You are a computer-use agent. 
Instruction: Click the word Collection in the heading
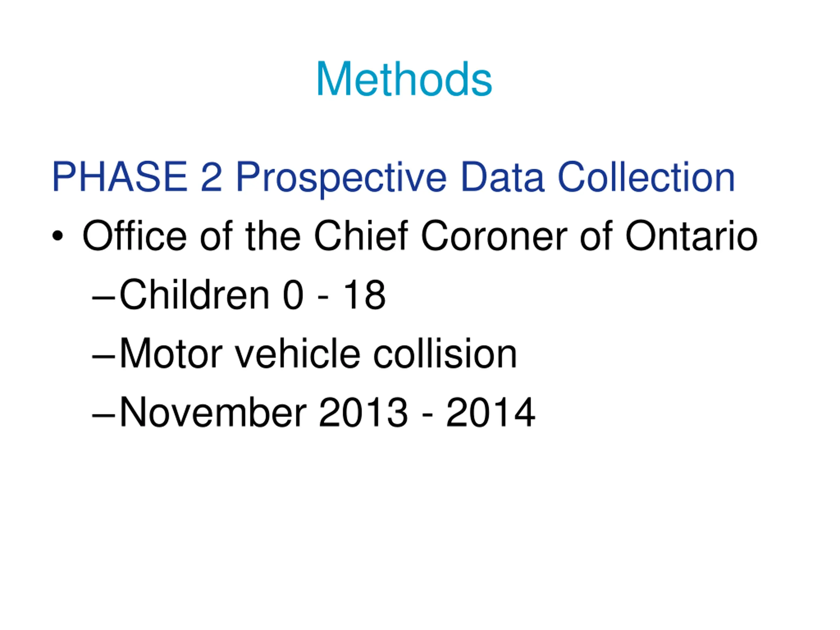[646, 177]
